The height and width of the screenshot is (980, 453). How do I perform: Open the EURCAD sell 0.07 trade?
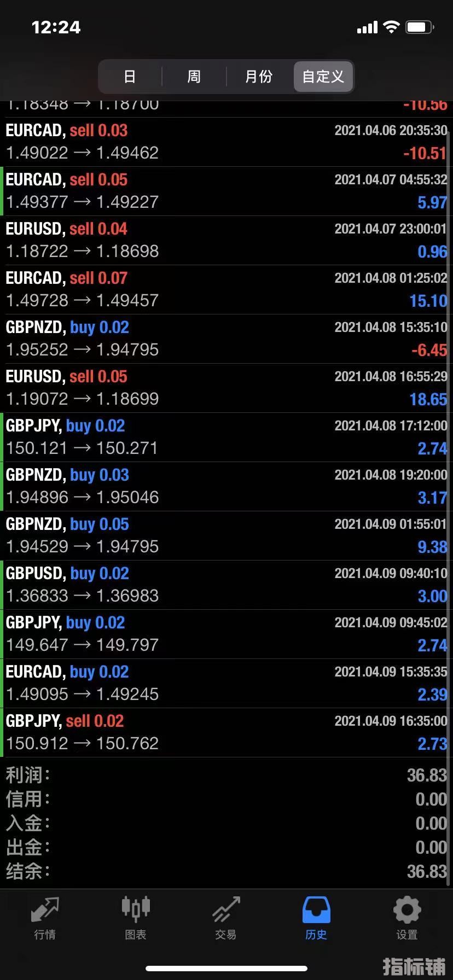pyautogui.click(x=226, y=289)
